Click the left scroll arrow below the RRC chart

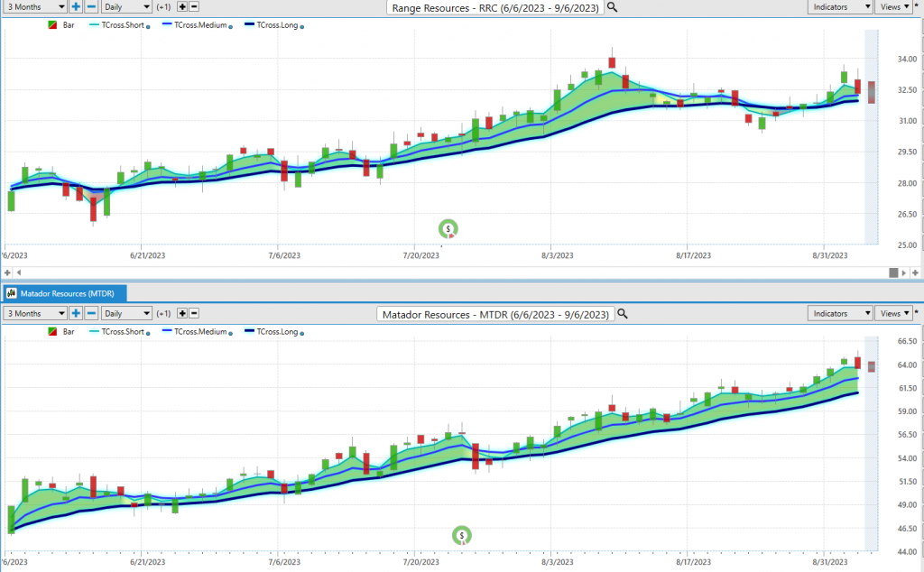(19, 272)
